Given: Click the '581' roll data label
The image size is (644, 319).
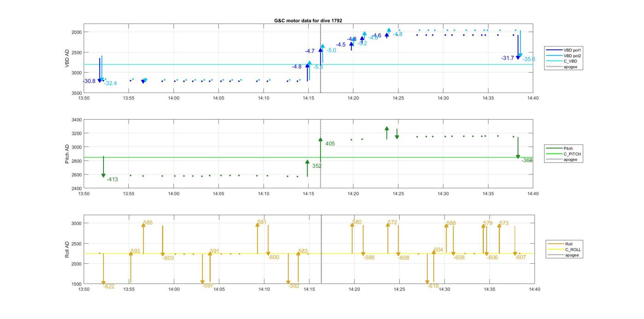Looking at the screenshot, I should point(262,222).
